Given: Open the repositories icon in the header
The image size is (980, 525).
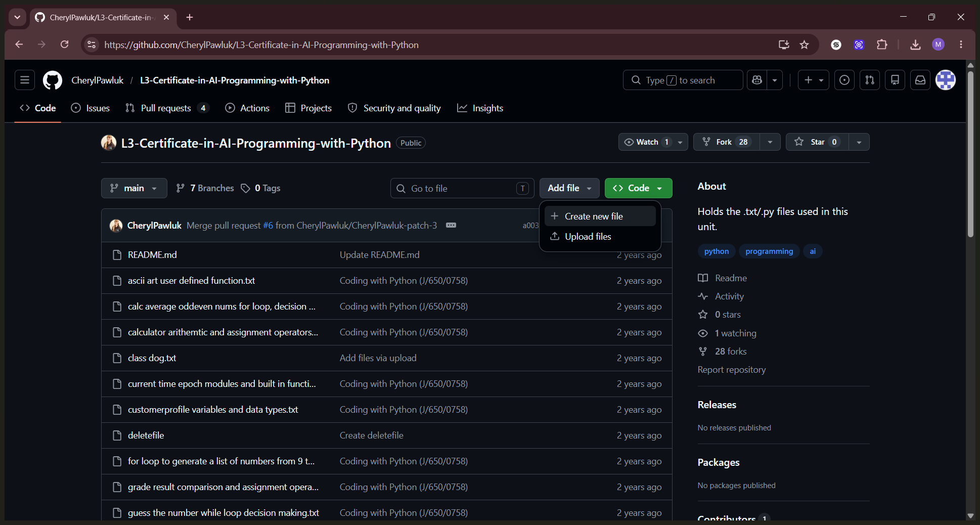Looking at the screenshot, I should click(895, 80).
